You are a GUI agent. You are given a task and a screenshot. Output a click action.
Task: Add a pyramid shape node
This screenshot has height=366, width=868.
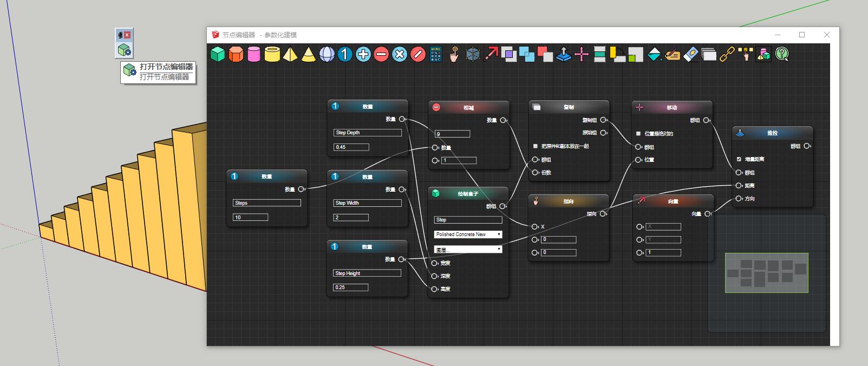[x=290, y=54]
